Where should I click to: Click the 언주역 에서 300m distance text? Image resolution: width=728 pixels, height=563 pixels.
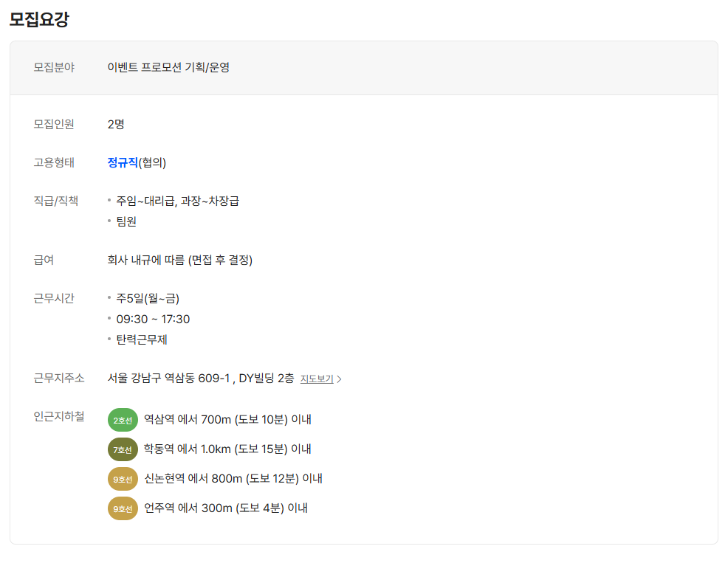coord(225,508)
